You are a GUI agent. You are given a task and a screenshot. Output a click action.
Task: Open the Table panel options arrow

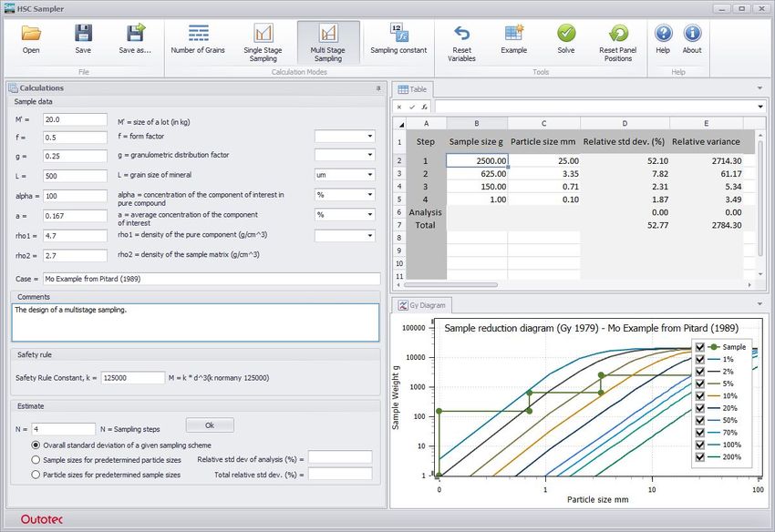tap(759, 88)
